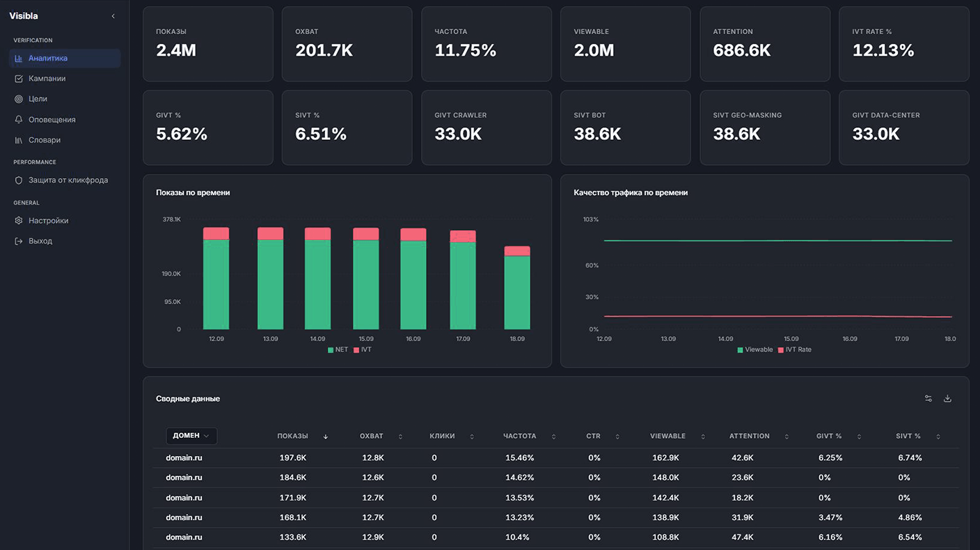Sort by Viewable column arrows
This screenshot has height=550, width=980.
pyautogui.click(x=703, y=437)
